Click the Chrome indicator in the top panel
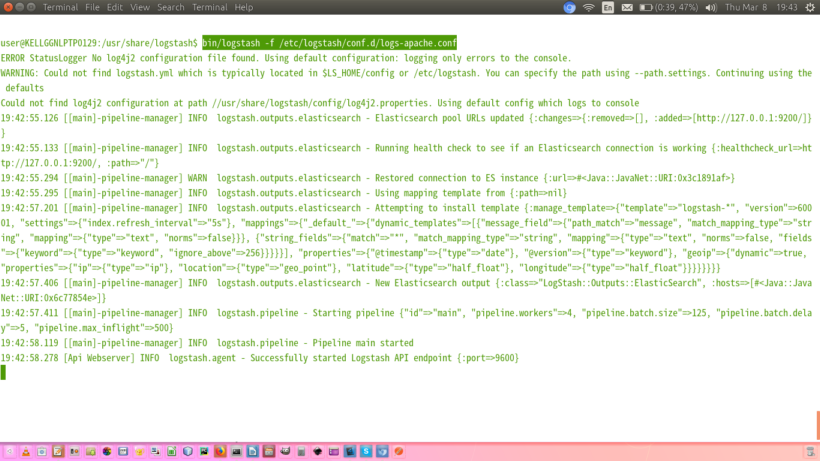820x461 pixels. [569, 7]
